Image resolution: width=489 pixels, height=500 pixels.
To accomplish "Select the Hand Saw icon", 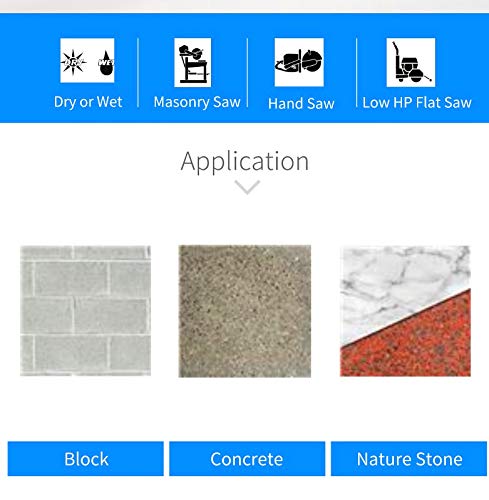I will point(299,62).
